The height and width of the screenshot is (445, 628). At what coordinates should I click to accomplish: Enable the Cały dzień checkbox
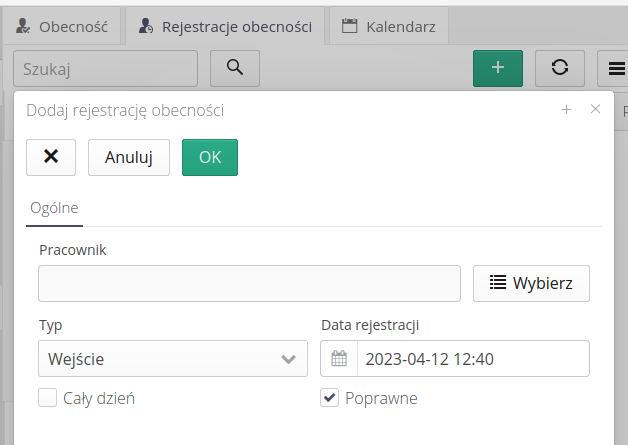click(47, 398)
